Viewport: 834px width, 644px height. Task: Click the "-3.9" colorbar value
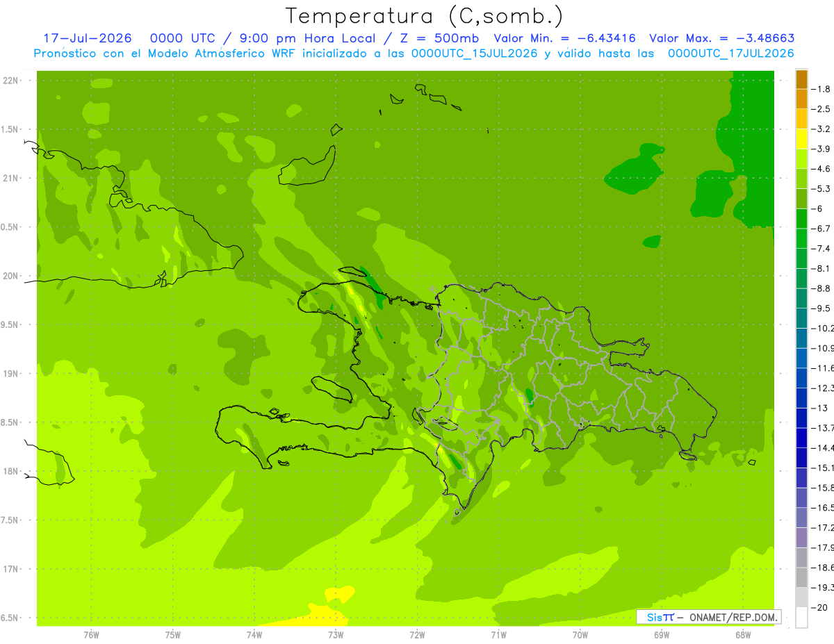(821, 149)
